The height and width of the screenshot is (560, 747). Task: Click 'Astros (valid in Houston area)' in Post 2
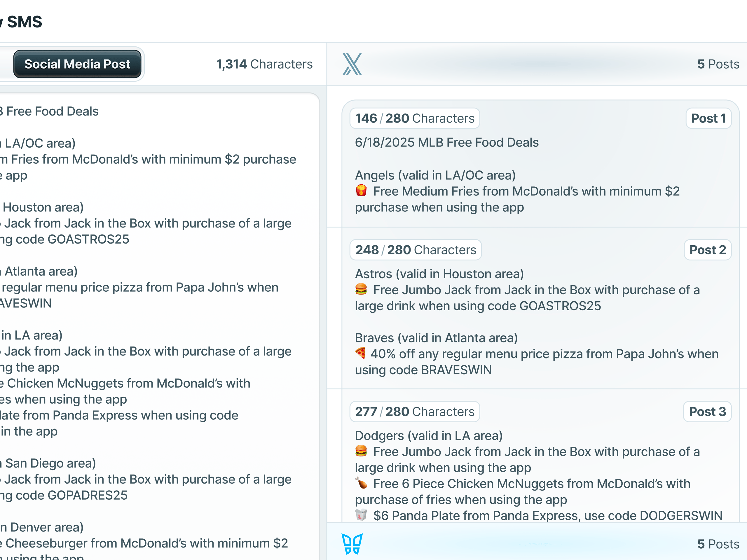coord(439,274)
